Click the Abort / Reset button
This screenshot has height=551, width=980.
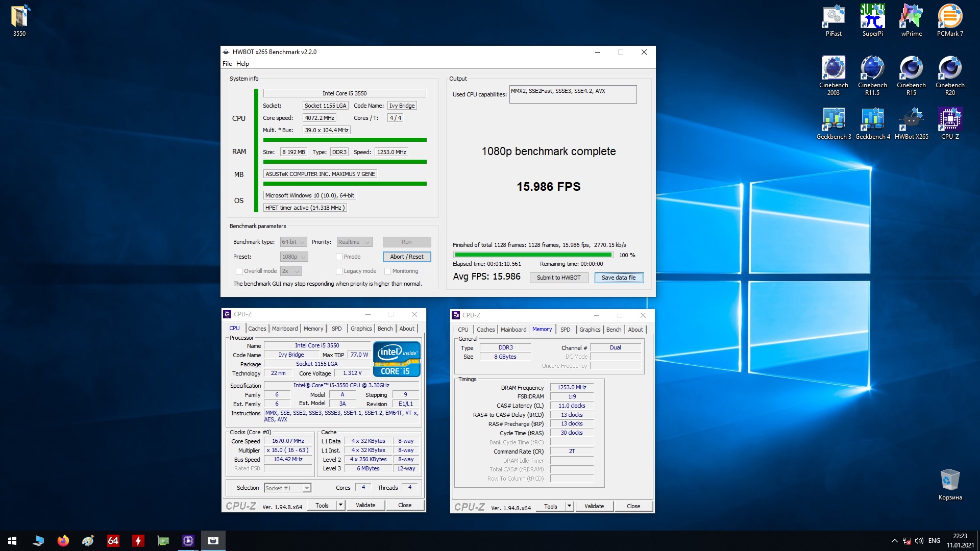[x=407, y=257]
